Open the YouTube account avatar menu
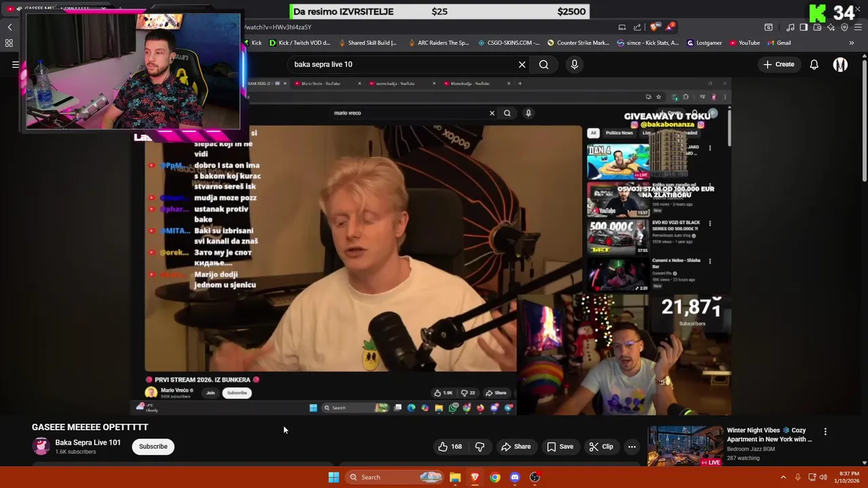Screen dimensions: 868x488 tap(840, 64)
